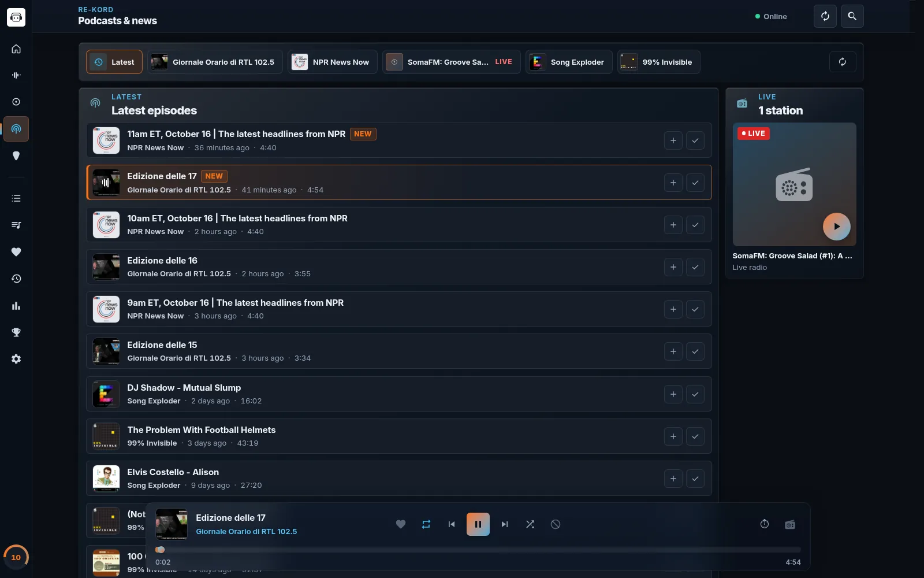Screen dimensions: 924x578
Task: Open the Home page in sidebar
Action: coord(16,49)
